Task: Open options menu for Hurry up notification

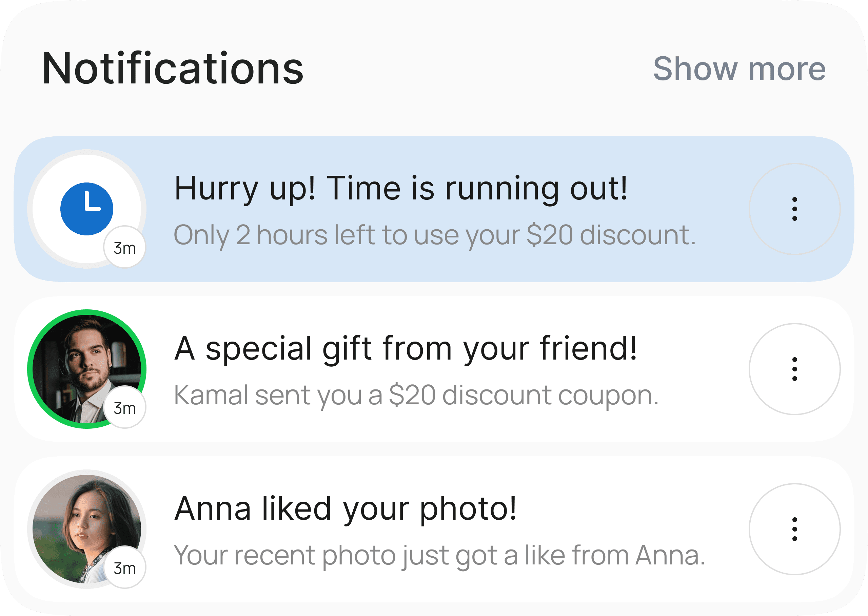Action: 794,209
